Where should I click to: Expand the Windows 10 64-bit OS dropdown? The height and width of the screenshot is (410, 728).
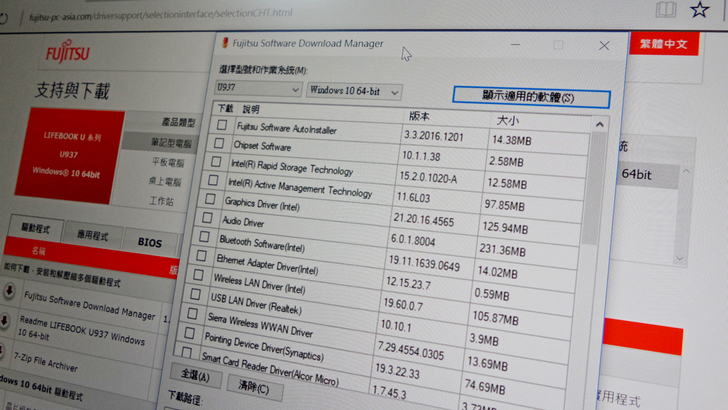[x=354, y=91]
